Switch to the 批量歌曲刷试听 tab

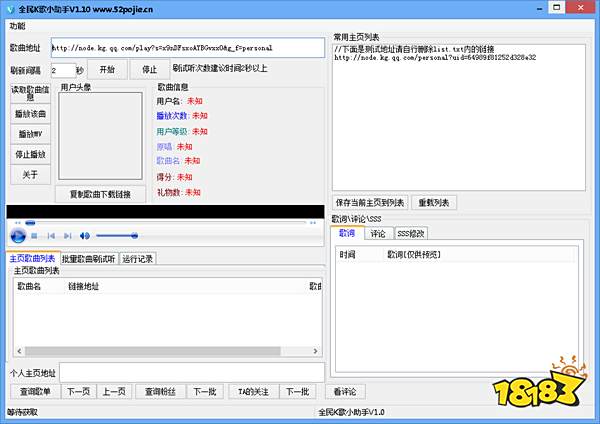click(90, 259)
